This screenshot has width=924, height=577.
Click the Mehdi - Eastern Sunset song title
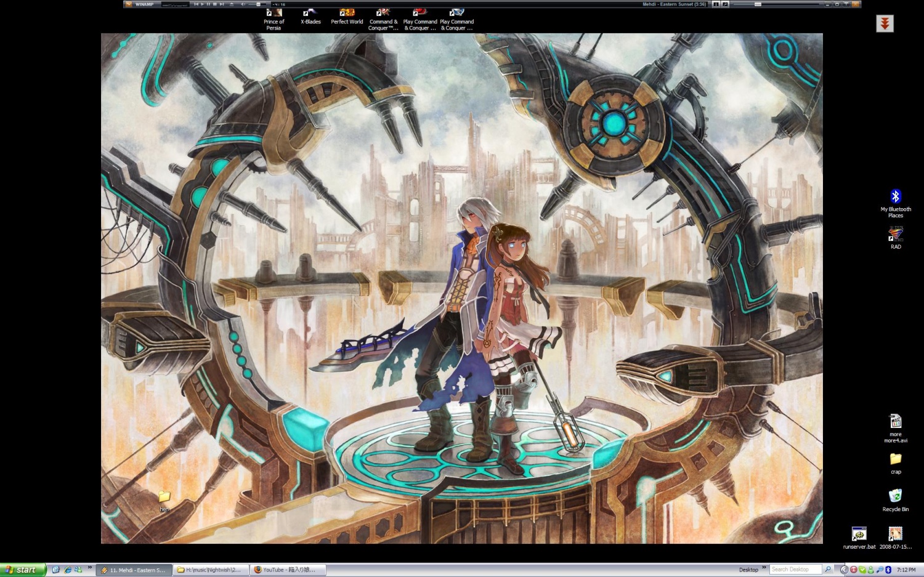pos(675,4)
